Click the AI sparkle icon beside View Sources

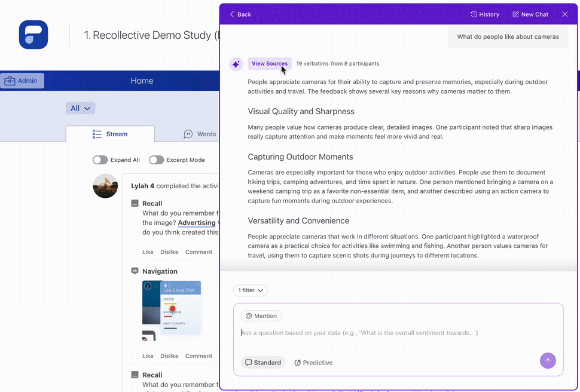point(236,64)
